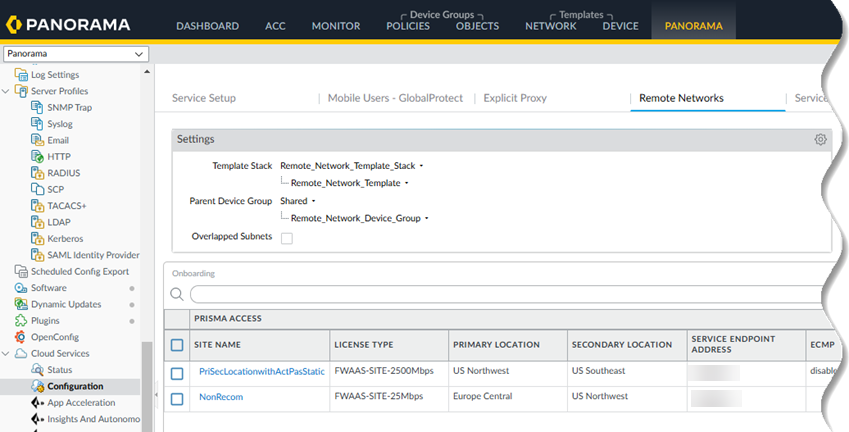
Task: Open the MONITOR top menu
Action: pos(335,26)
